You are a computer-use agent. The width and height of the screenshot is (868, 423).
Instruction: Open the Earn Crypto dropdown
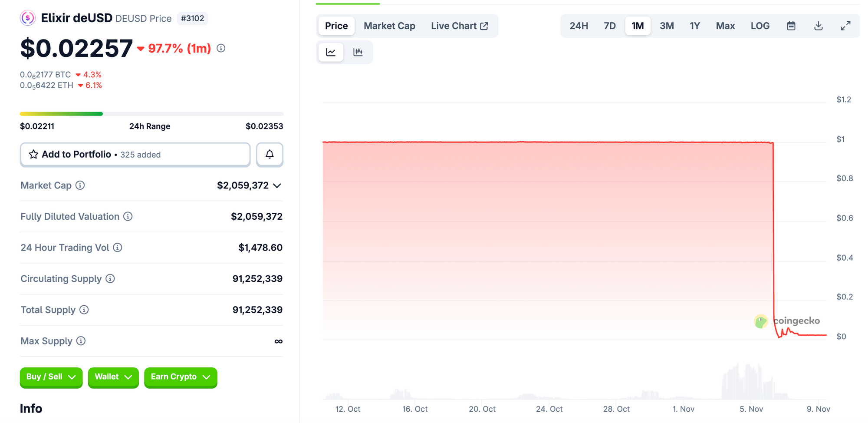point(180,377)
